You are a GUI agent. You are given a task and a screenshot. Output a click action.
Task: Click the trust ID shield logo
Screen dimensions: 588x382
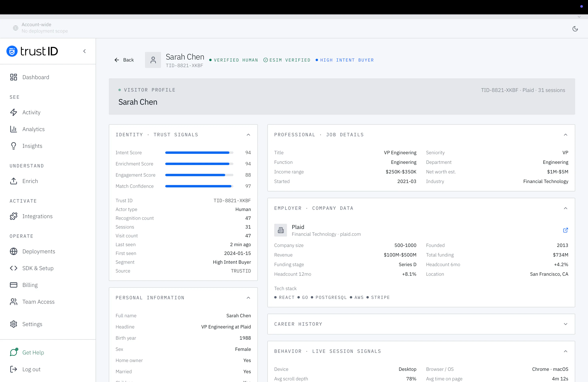tap(12, 51)
